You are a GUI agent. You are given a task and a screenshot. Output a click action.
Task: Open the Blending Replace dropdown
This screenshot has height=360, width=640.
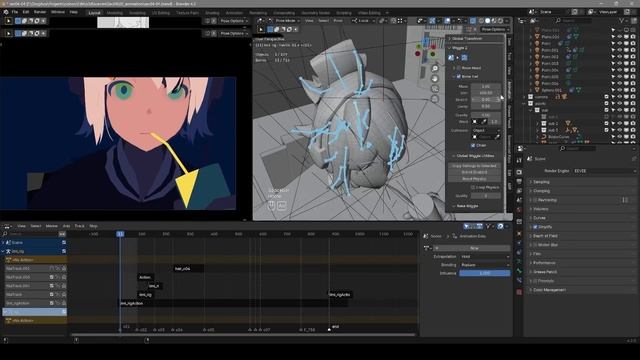[x=485, y=265]
